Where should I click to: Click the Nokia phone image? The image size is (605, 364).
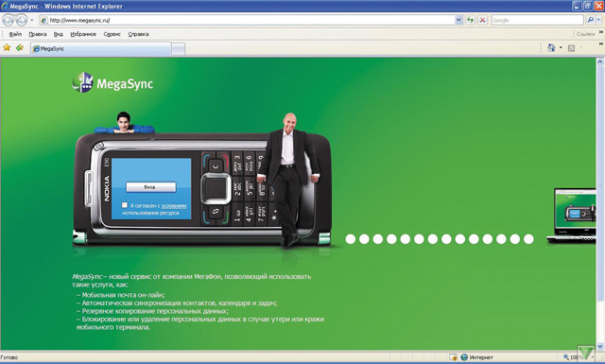pyautogui.click(x=202, y=189)
